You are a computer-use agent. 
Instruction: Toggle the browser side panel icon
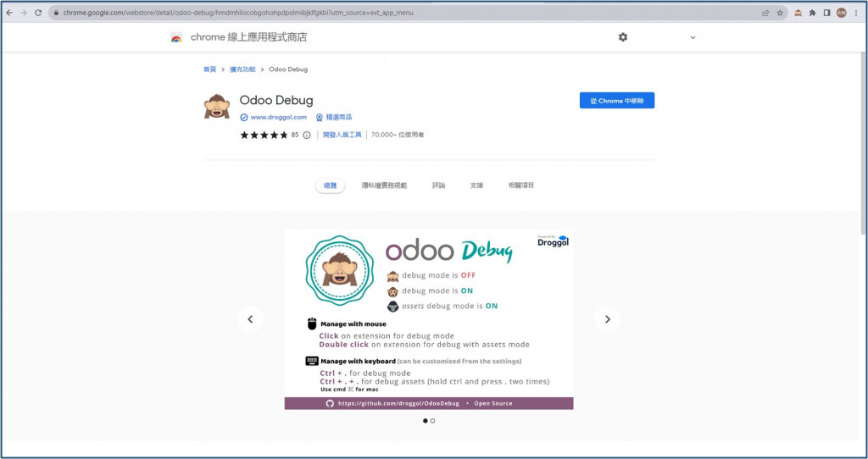[826, 13]
